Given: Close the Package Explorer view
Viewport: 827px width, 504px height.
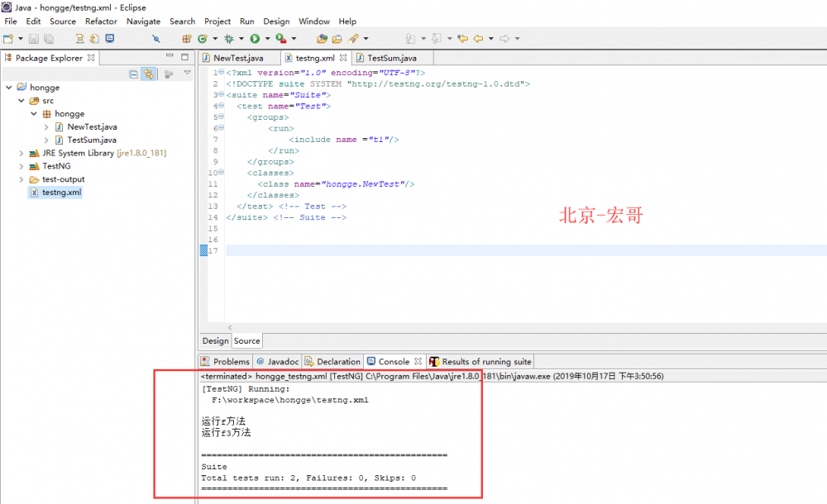Looking at the screenshot, I should pyautogui.click(x=91, y=58).
